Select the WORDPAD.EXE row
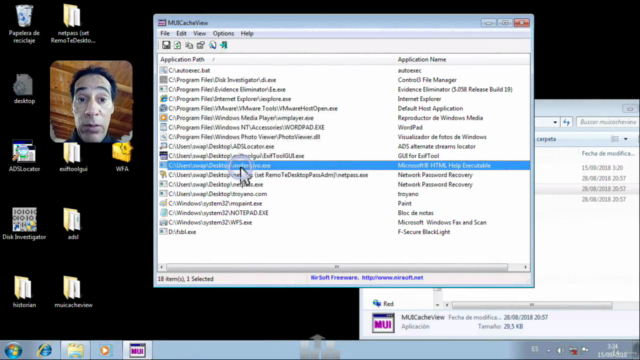Screen dimensions: 640x360 tap(344, 127)
